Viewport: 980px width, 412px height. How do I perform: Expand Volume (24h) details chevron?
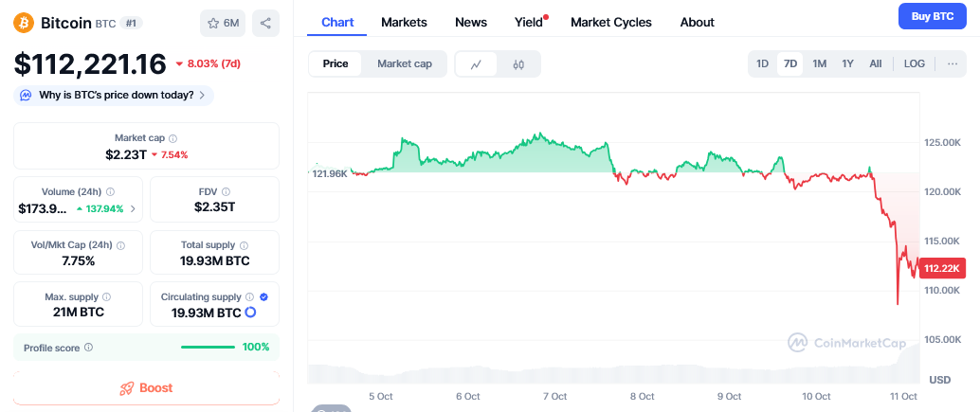point(132,208)
